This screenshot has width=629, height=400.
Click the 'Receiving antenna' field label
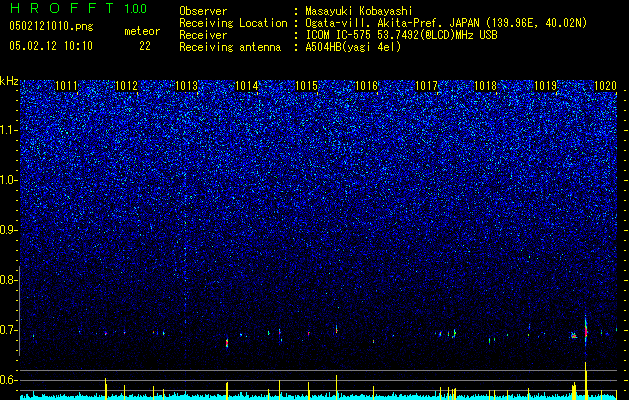pos(230,47)
